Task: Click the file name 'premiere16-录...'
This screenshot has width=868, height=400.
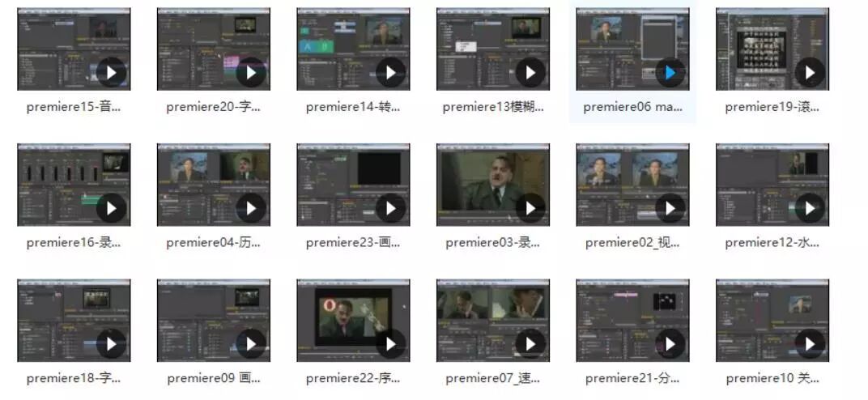Action: [74, 243]
